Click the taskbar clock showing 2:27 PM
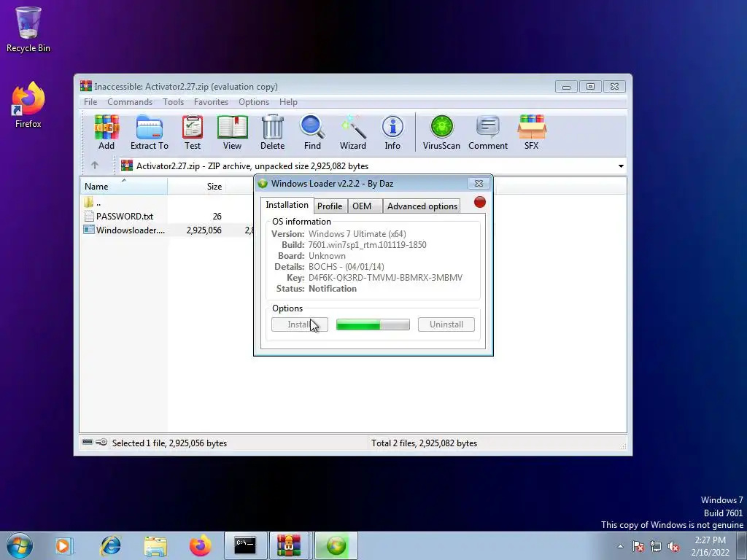The width and height of the screenshot is (747, 560). [710, 546]
